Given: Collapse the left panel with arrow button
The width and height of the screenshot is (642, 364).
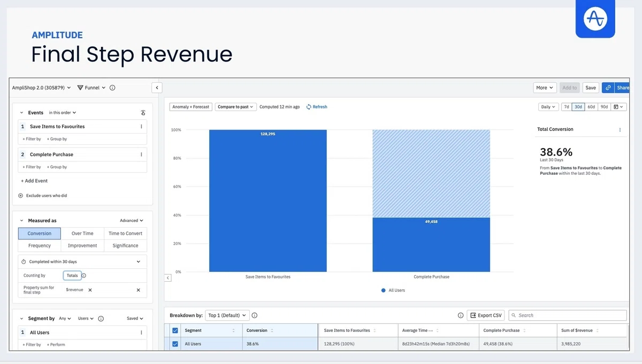Looking at the screenshot, I should tap(157, 88).
